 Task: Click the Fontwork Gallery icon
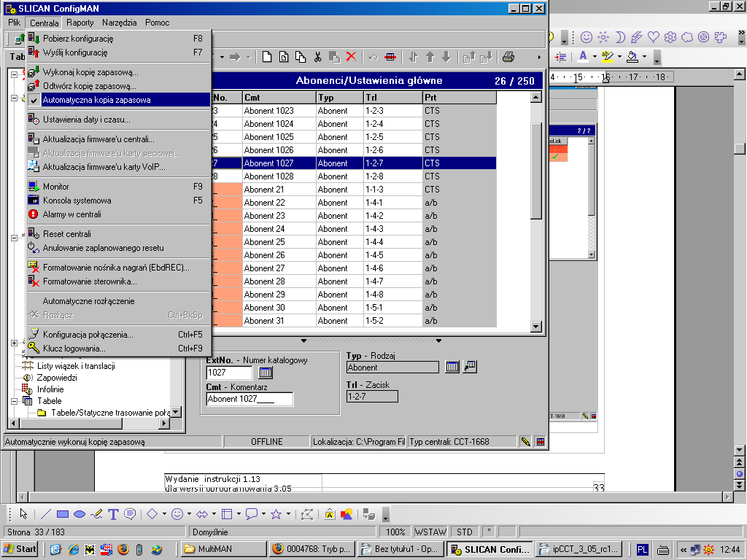pos(329,514)
